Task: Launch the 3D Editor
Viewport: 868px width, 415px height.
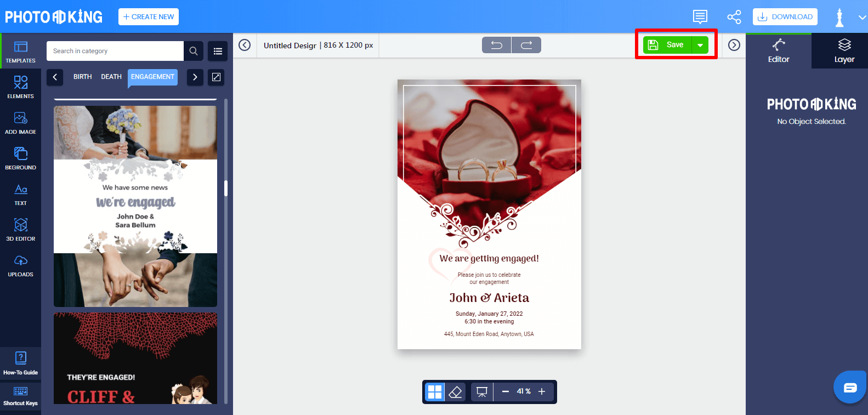Action: point(20,229)
